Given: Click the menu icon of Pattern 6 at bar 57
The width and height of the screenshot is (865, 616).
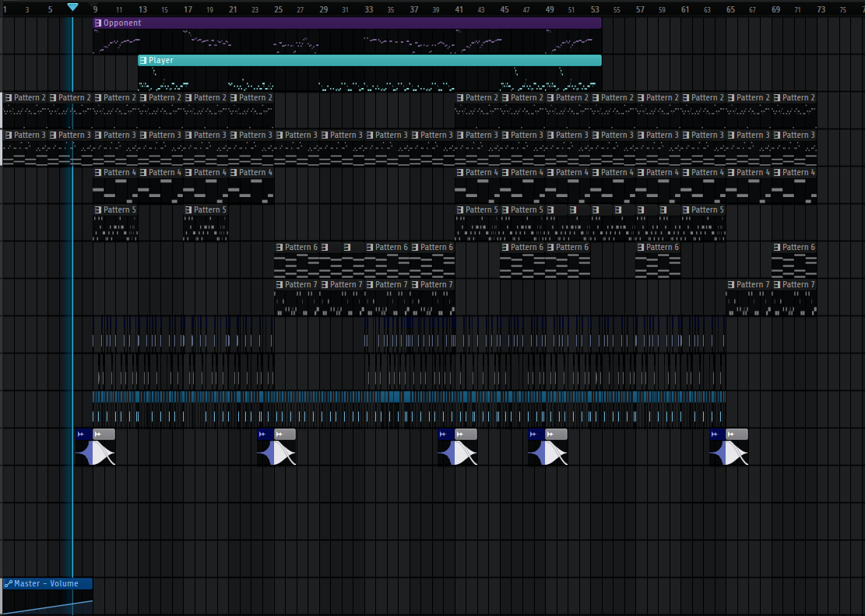Looking at the screenshot, I should coord(641,248).
